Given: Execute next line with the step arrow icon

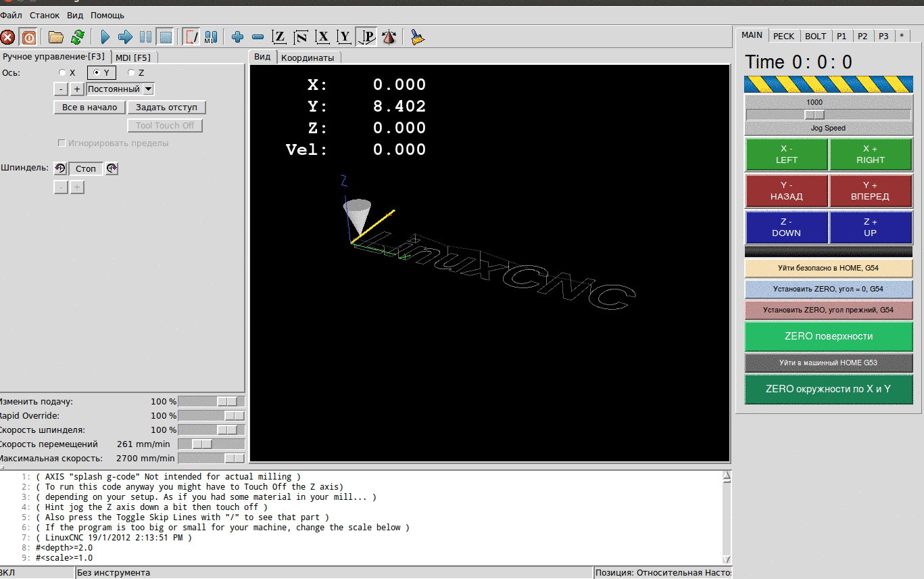Looking at the screenshot, I should (125, 37).
